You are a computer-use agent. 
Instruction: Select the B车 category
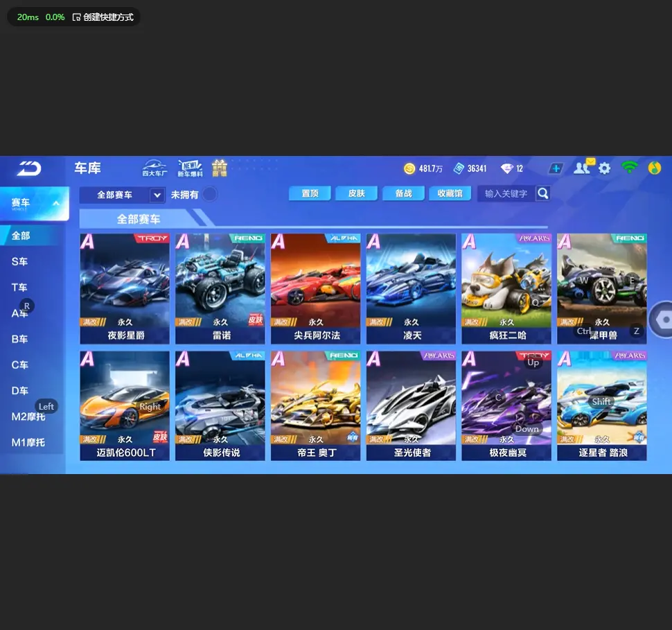pyautogui.click(x=19, y=339)
